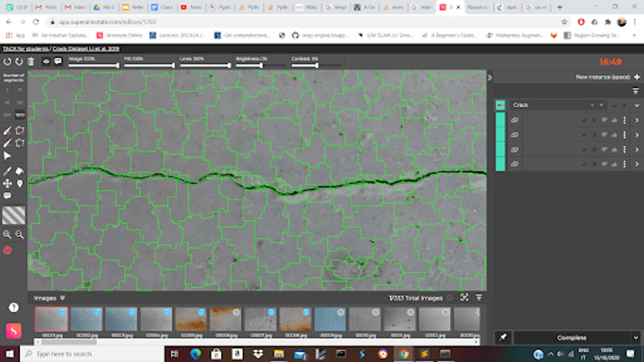The image size is (644, 362).
Task: Select the subtract-brush tool
Action: [x=7, y=143]
